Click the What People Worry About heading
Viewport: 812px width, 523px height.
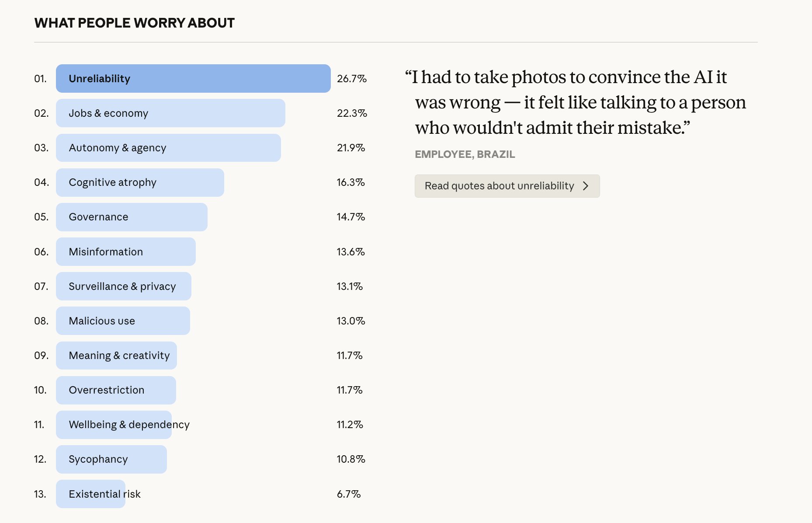(x=135, y=23)
